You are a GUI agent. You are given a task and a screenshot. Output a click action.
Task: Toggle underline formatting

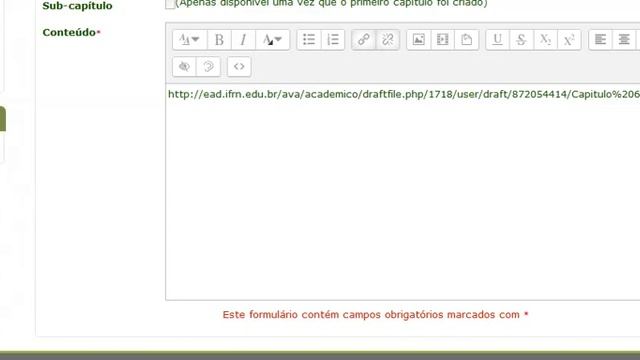(x=498, y=40)
